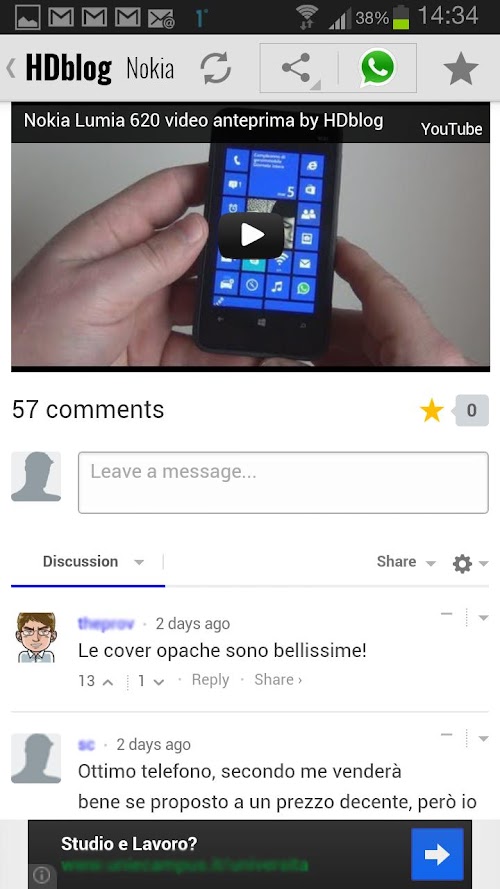500x889 pixels.
Task: Tap the refresh icon in the header
Action: coord(216,69)
